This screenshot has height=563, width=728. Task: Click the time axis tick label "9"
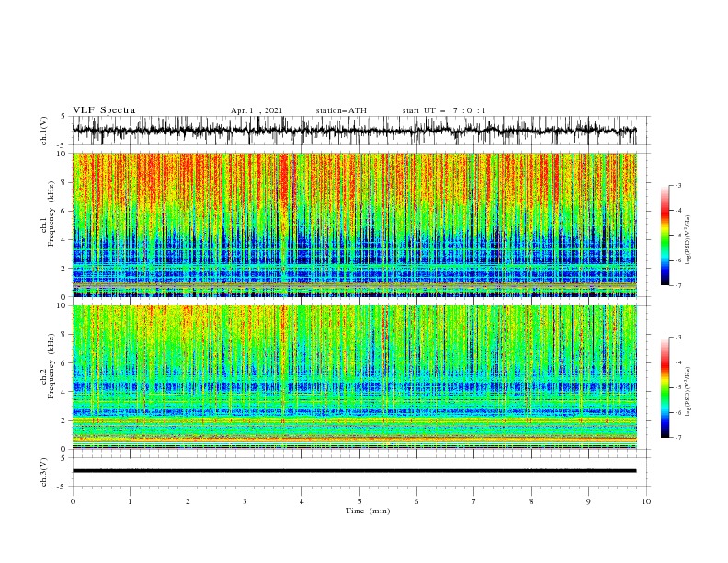588,501
